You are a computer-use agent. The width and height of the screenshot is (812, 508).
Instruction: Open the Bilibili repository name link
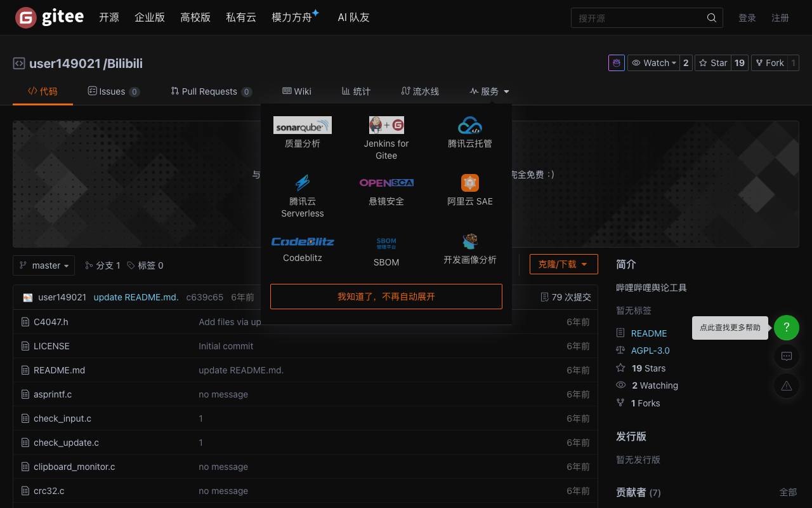(x=124, y=63)
